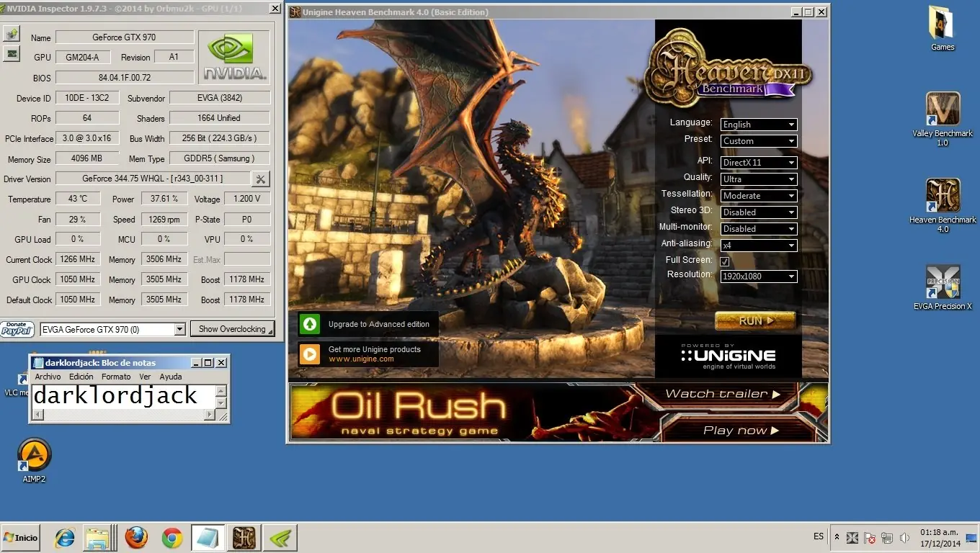Click the screenshot upload icon in NVIDIA Inspector
The height and width of the screenshot is (553, 980).
coord(12,35)
